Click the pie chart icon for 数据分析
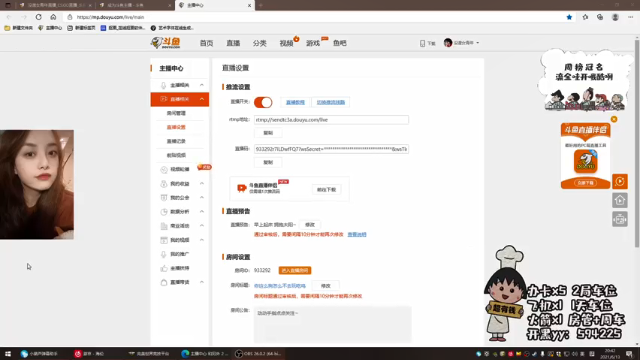Viewport: 640px width, 360px height. tap(164, 212)
